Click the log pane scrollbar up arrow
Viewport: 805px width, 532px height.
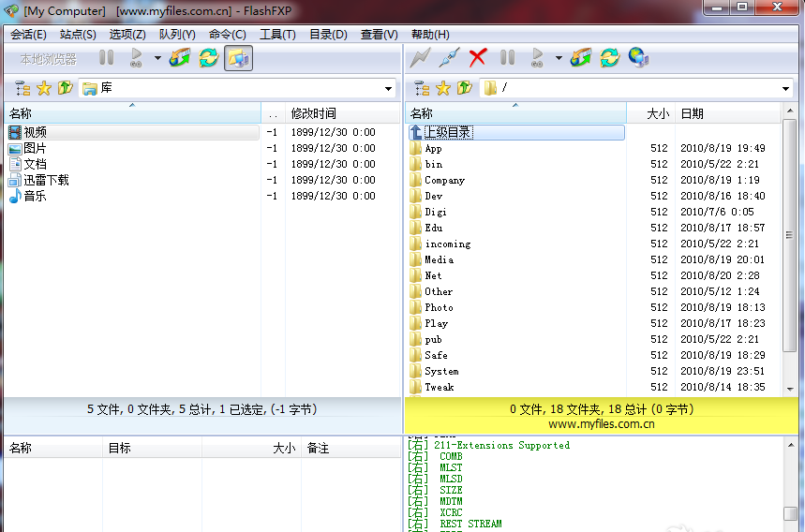[790, 445]
